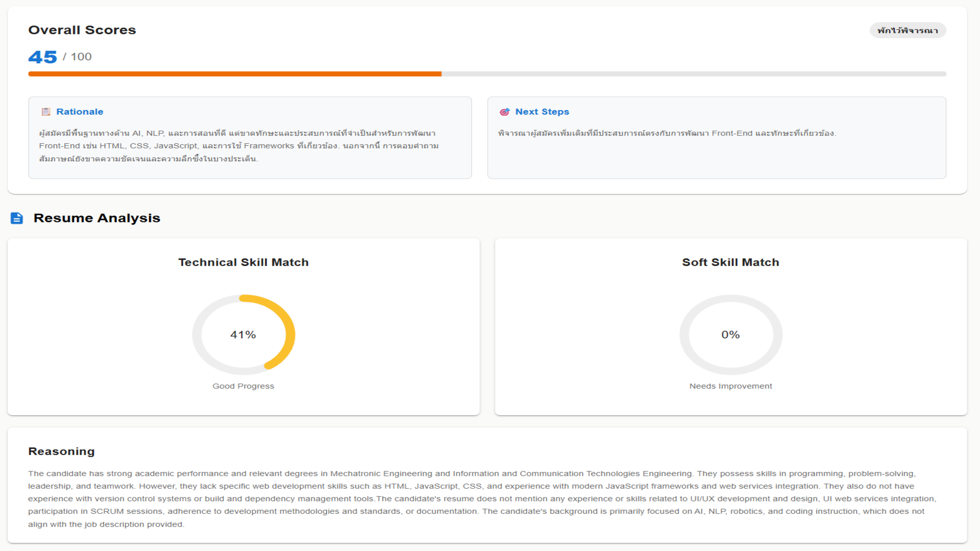Click the 45 overall score number
This screenshot has width=980, height=551.
pos(43,57)
